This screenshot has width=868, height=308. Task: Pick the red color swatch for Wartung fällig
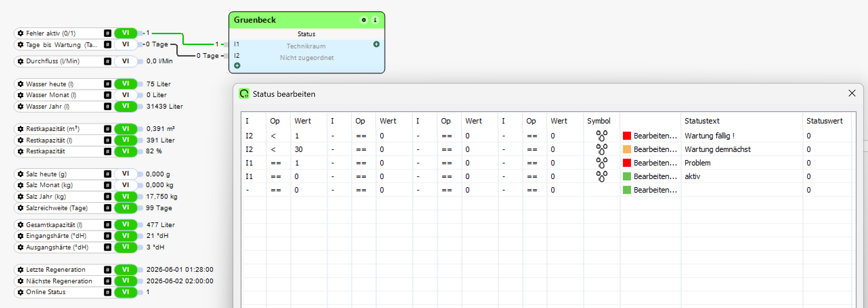[627, 136]
